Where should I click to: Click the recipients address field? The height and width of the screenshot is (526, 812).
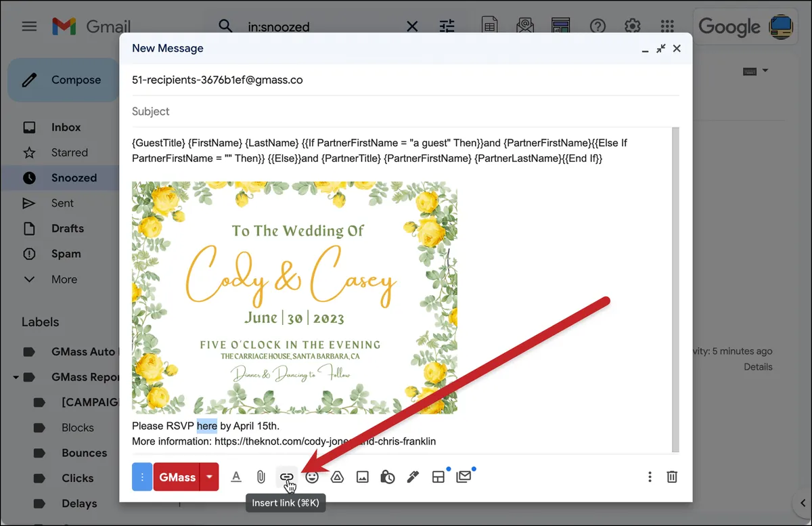405,80
